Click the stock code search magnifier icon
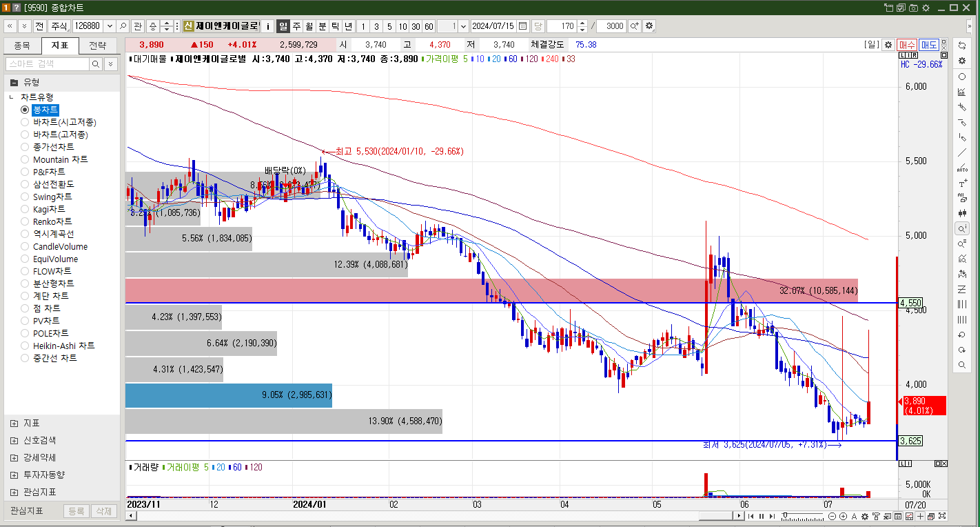This screenshot has height=527, width=980. (x=123, y=26)
